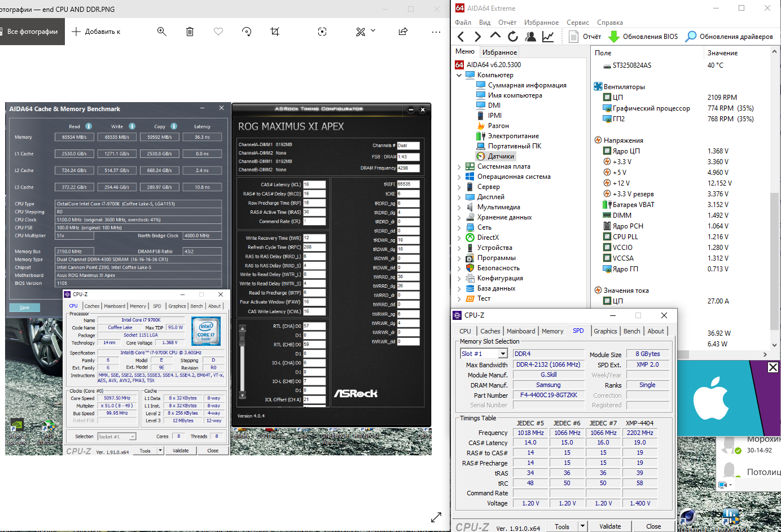This screenshot has width=781, height=532.
Task: Expand the Дисплей tree node
Action: point(459,197)
